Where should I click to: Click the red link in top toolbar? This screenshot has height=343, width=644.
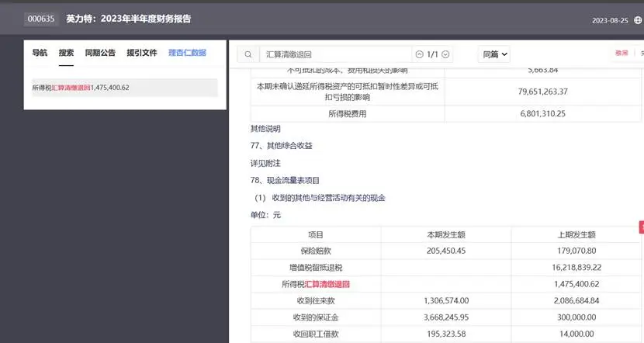pyautogui.click(x=621, y=53)
